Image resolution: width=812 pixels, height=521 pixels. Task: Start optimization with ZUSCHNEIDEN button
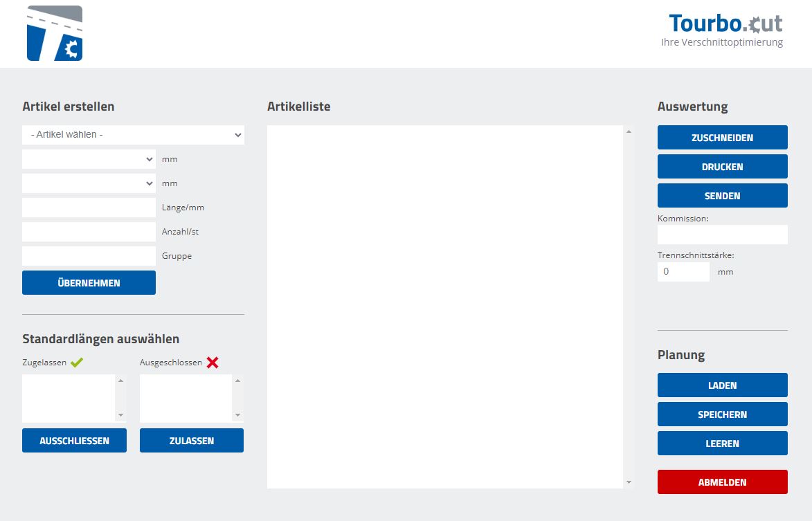tap(723, 137)
